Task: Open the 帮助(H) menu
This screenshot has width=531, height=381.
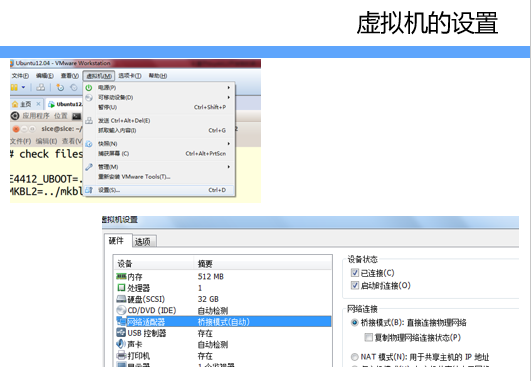Action: [x=158, y=76]
